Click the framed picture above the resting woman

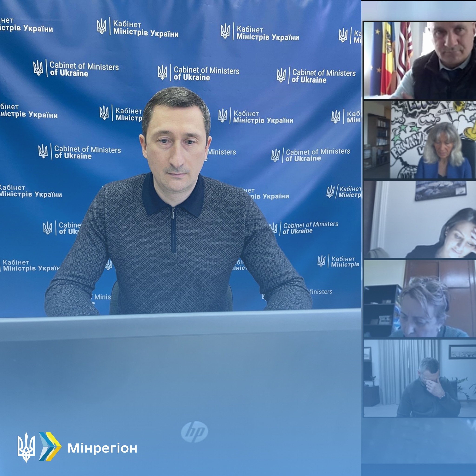(x=440, y=190)
